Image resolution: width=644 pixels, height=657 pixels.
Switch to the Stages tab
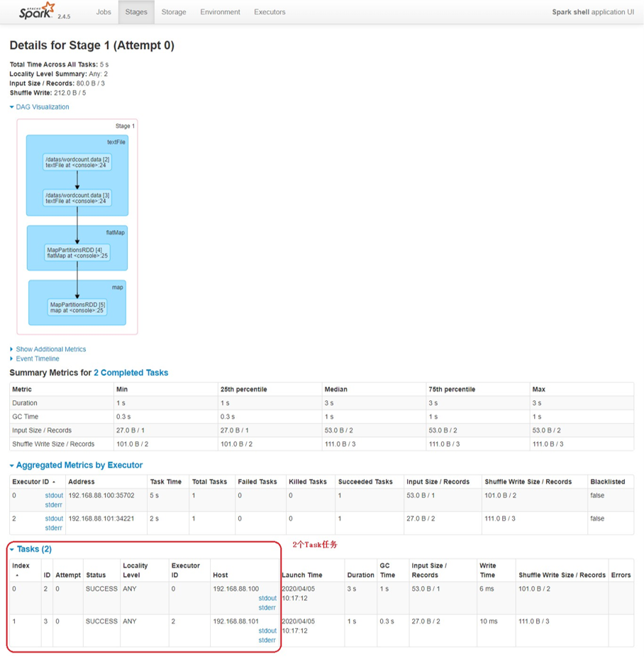click(136, 12)
